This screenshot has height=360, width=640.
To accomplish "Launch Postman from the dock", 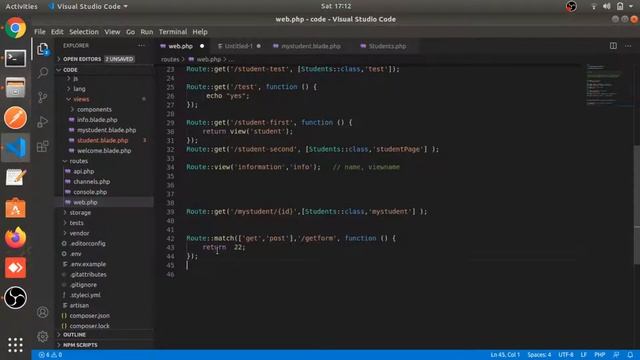I will pos(16,118).
